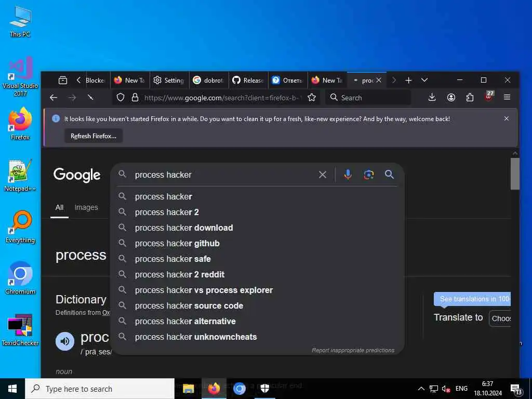Screen dimensions: 532x399
Task: Expand the list all tabs dropdown
Action: [x=424, y=81]
